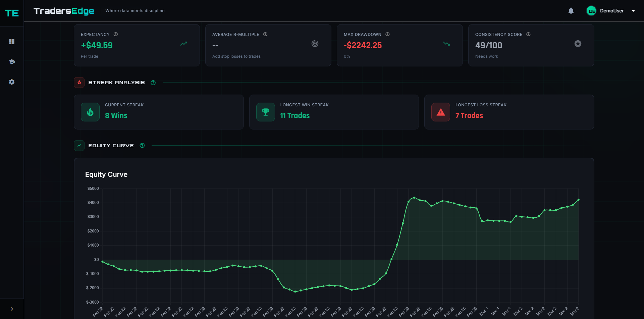Click the DemoUser avatar badge

[x=591, y=11]
